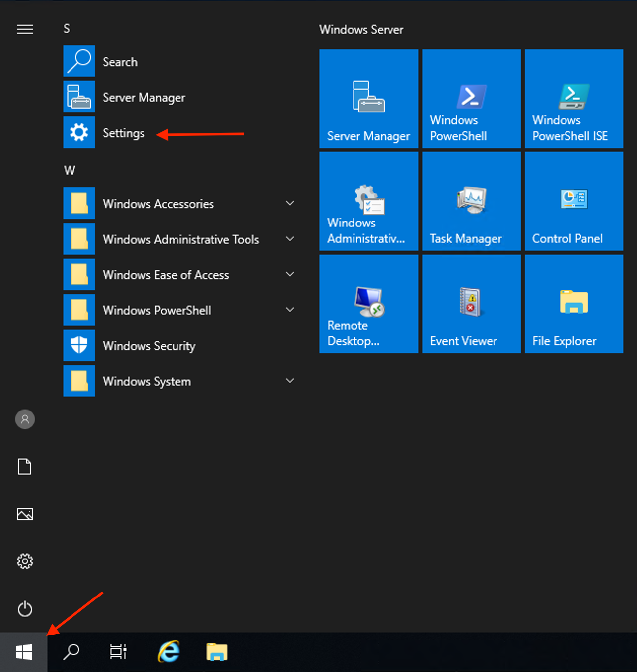This screenshot has height=672, width=637.
Task: Click the 'Search' label in app list
Action: (120, 62)
